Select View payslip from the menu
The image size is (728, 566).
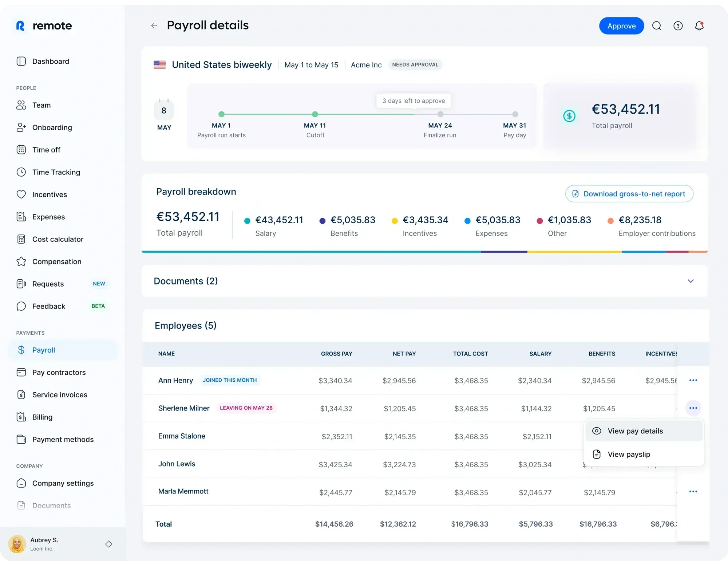[629, 454]
